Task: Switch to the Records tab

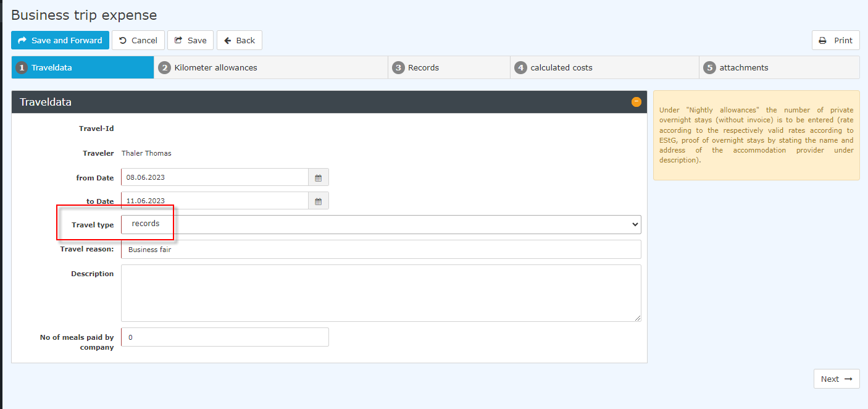Action: (x=449, y=67)
